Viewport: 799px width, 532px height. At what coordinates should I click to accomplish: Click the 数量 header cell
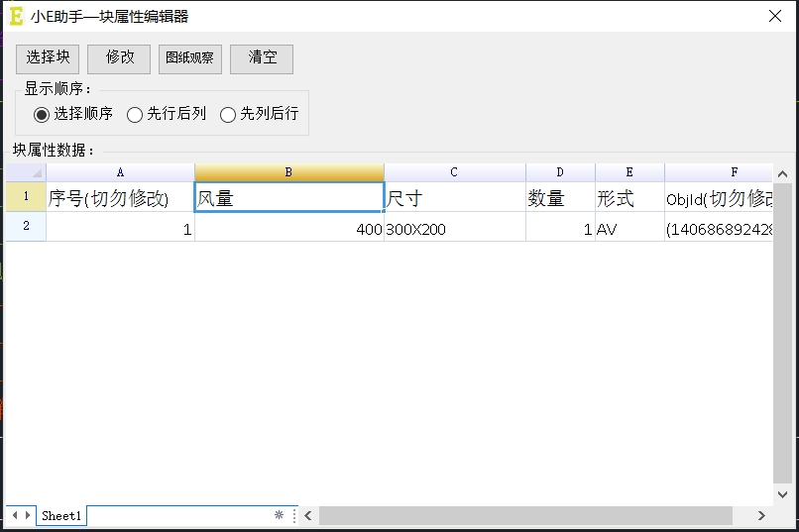point(560,197)
